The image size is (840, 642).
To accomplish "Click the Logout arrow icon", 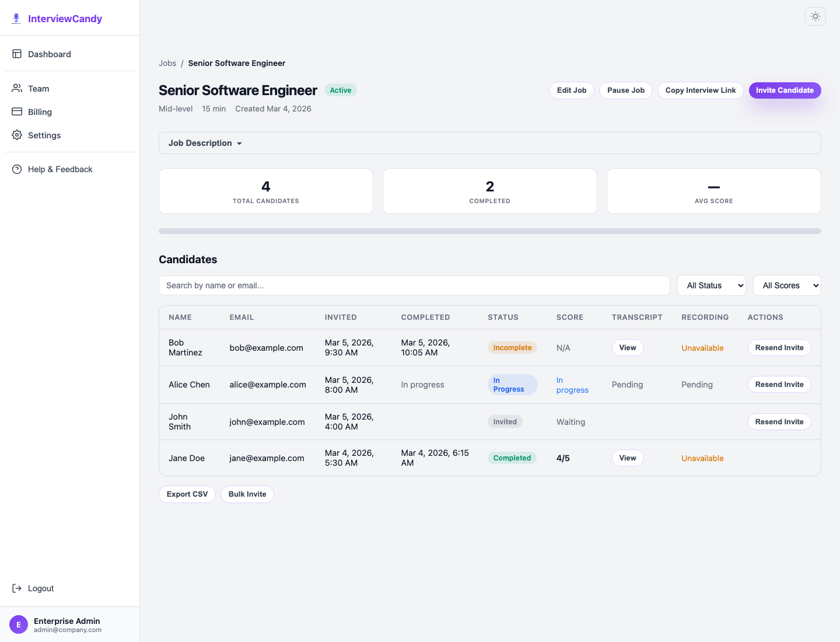I will [17, 588].
